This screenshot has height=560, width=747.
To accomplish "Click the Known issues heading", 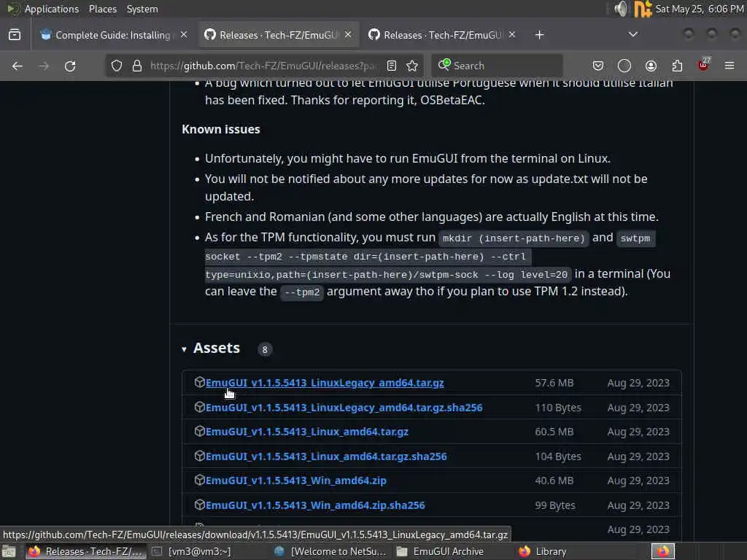I will click(220, 129).
